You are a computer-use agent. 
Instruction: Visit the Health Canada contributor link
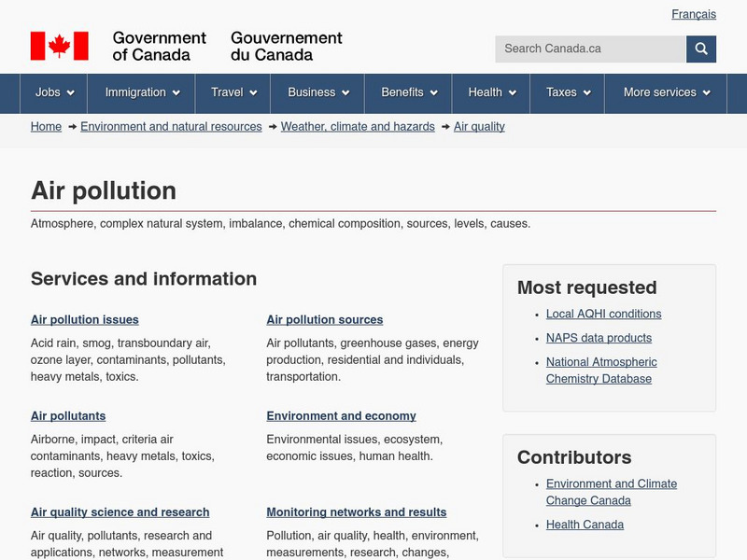coord(585,525)
